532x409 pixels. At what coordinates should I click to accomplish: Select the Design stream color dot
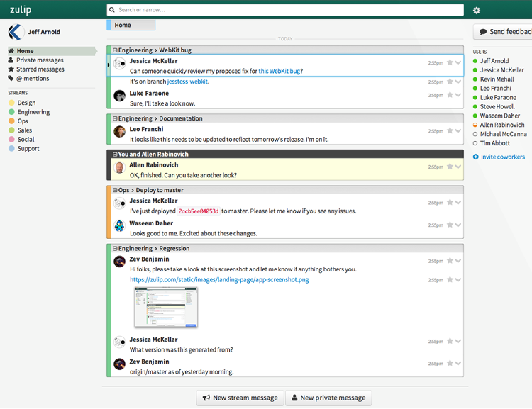(x=11, y=103)
